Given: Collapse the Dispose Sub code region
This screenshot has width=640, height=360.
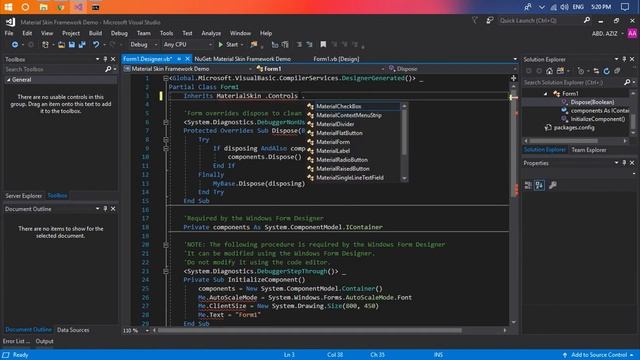Looking at the screenshot, I should [166, 122].
